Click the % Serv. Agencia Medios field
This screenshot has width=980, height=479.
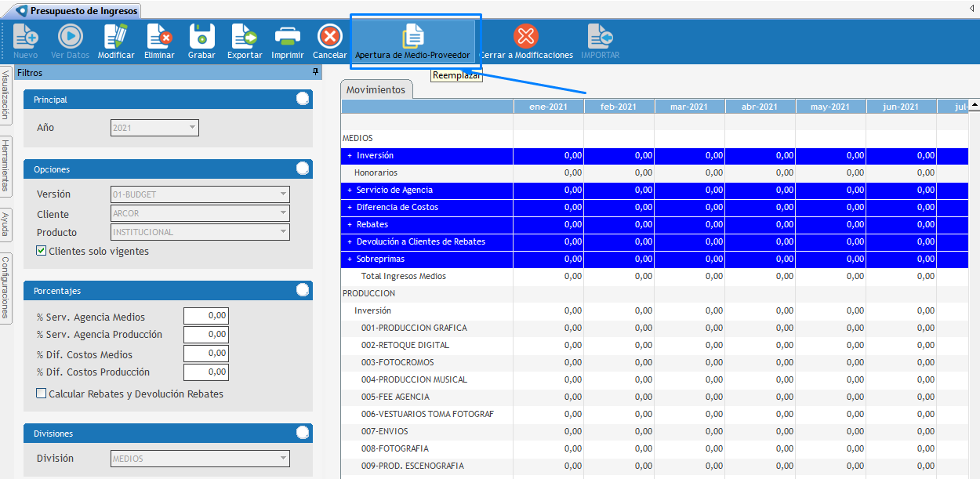click(x=205, y=316)
